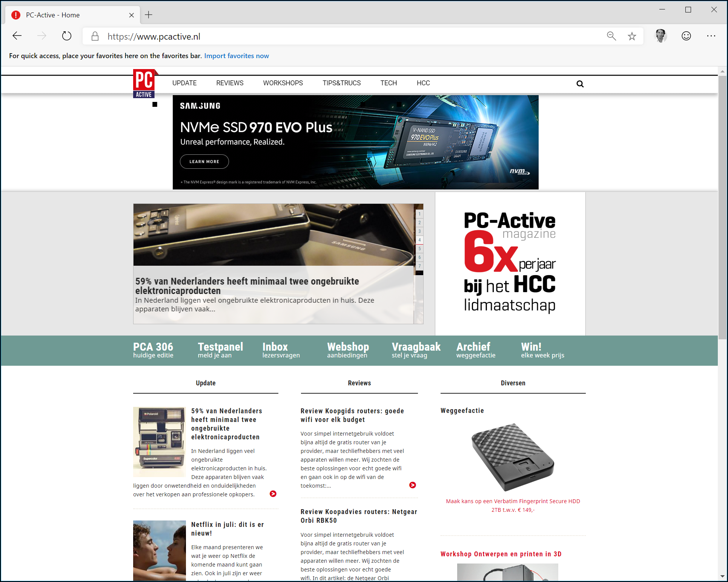Open Webshop aanbiedingen

pos(348,350)
